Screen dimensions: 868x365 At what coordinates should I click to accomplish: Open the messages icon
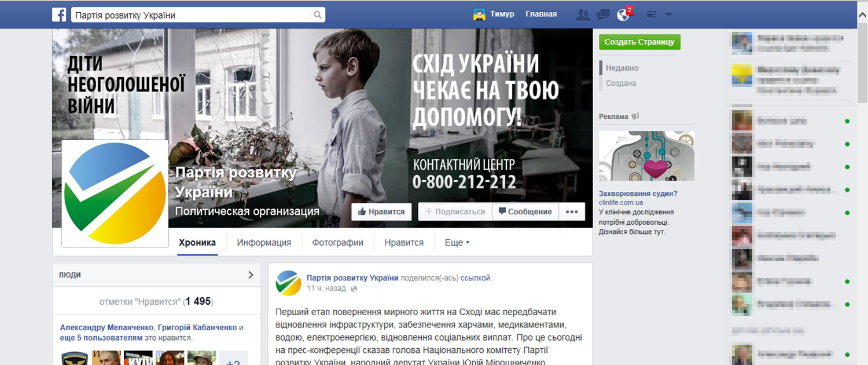click(x=603, y=15)
